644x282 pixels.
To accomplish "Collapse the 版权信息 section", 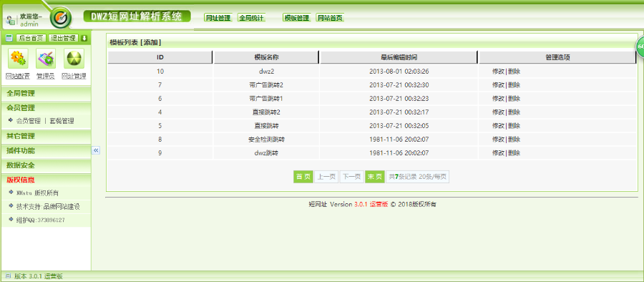I will [46, 180].
